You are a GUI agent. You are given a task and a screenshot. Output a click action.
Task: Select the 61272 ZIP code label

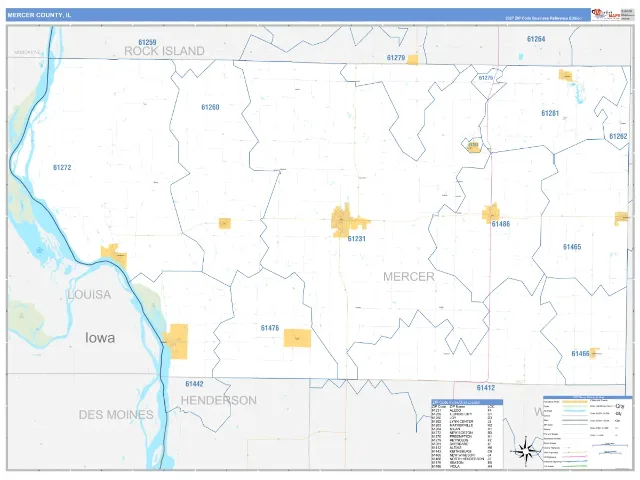[x=62, y=167]
